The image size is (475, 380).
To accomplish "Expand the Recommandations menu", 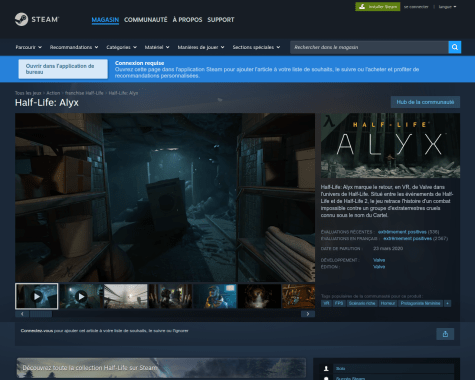I will point(74,47).
